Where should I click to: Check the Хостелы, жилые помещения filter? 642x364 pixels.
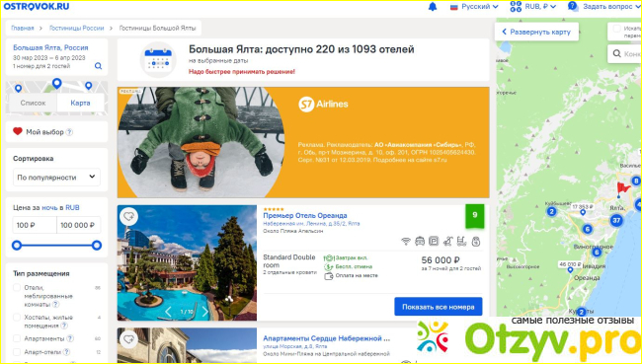click(17, 318)
